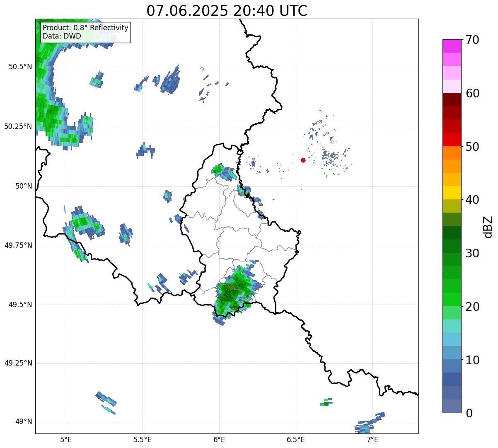Click the 'Product: 0.8° Reflectivity' label

[x=86, y=28]
